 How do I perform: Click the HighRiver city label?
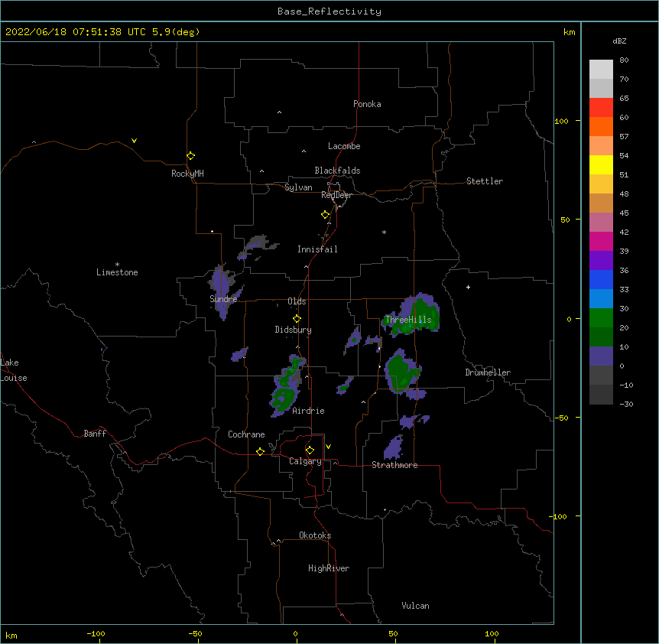(x=329, y=568)
